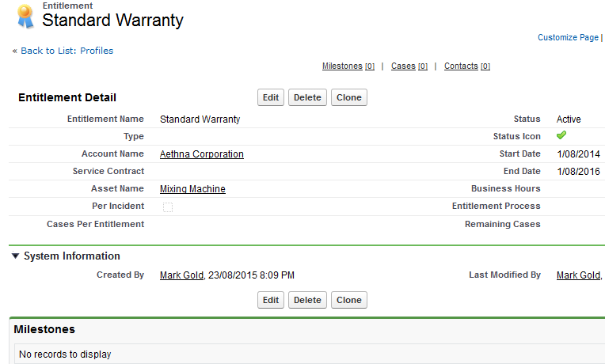Collapse the System Information section

click(16, 256)
